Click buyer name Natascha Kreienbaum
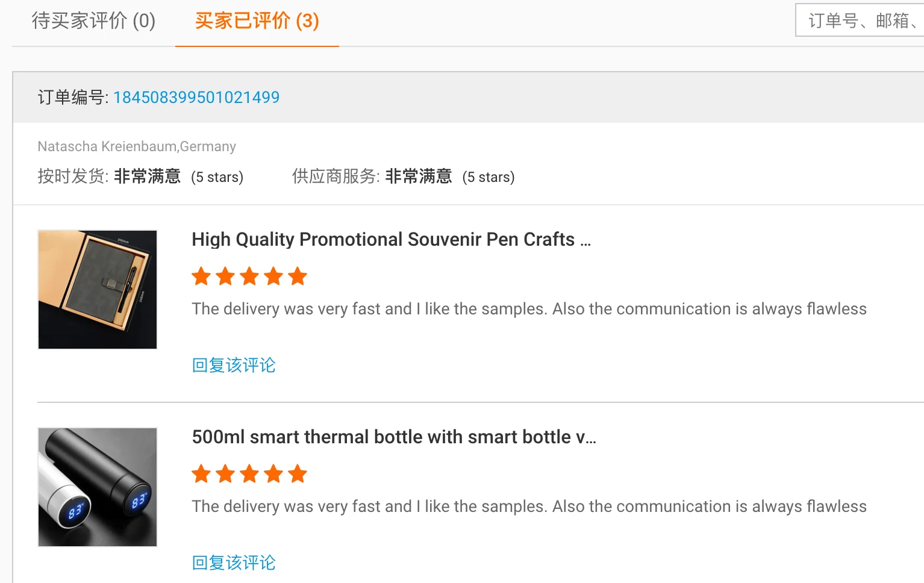 coord(107,146)
